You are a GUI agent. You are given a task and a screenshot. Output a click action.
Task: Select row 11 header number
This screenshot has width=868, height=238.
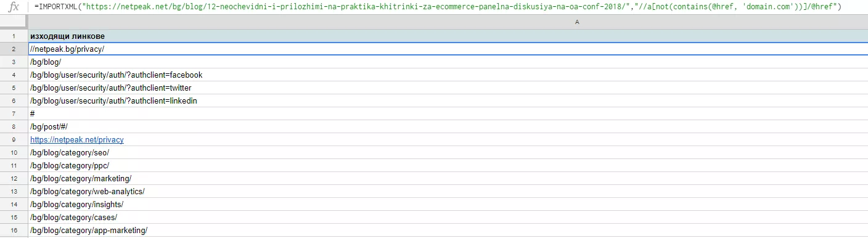pyautogui.click(x=14, y=166)
